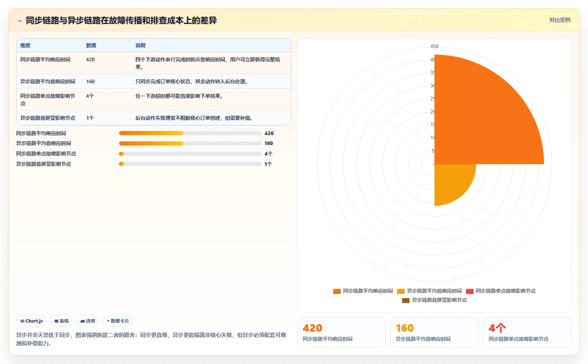
Task: Toggle legend item 异步链路首屏受影响节点
Action: point(434,300)
